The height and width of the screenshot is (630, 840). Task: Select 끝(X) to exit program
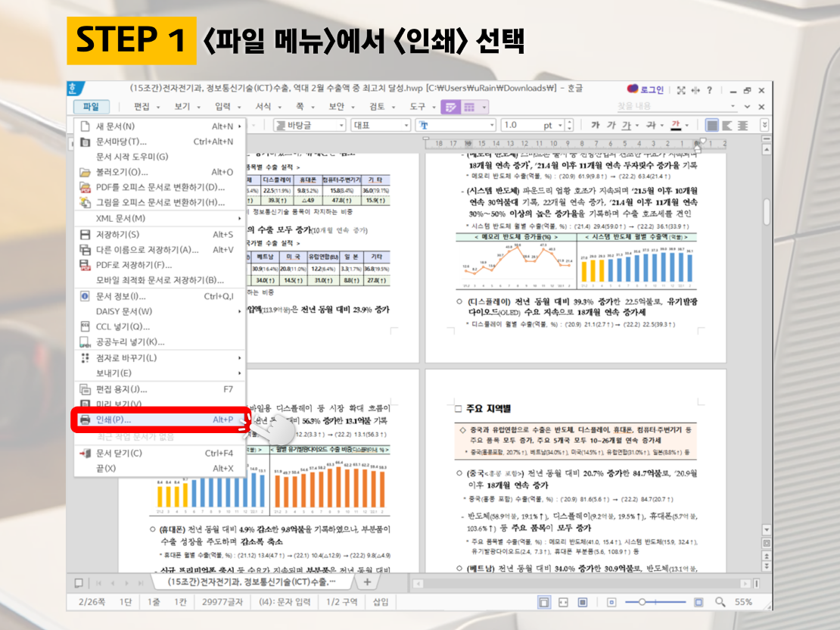point(159,468)
